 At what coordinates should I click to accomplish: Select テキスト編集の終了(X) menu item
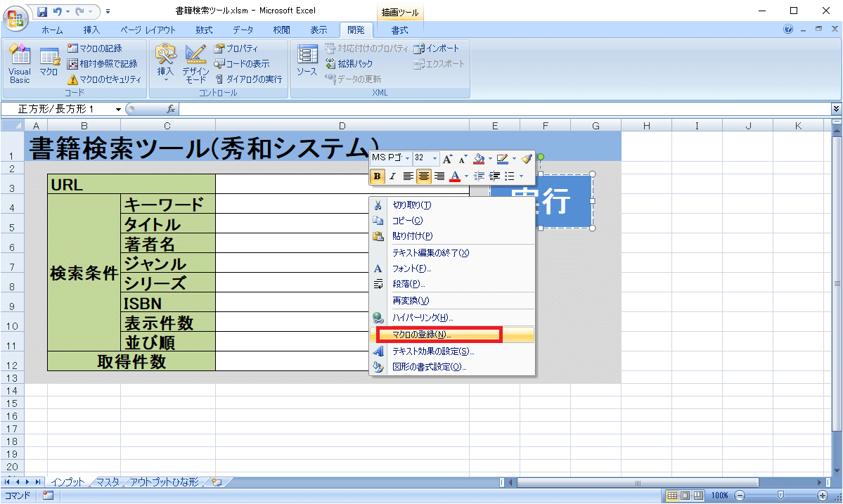click(451, 253)
